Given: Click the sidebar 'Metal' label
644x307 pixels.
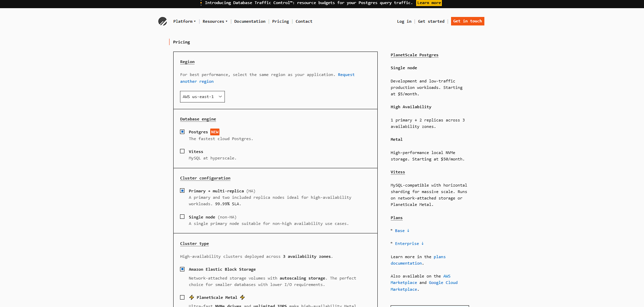Looking at the screenshot, I should pos(396,139).
